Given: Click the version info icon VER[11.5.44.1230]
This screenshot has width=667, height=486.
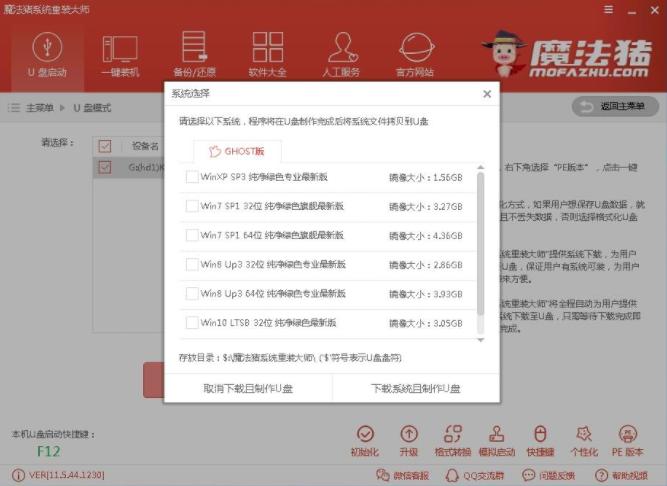Looking at the screenshot, I should (x=18, y=475).
